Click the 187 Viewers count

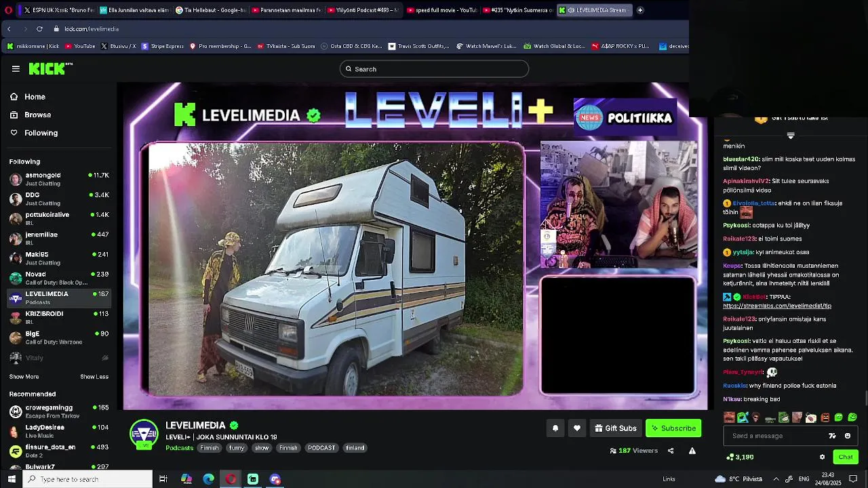[x=634, y=451]
